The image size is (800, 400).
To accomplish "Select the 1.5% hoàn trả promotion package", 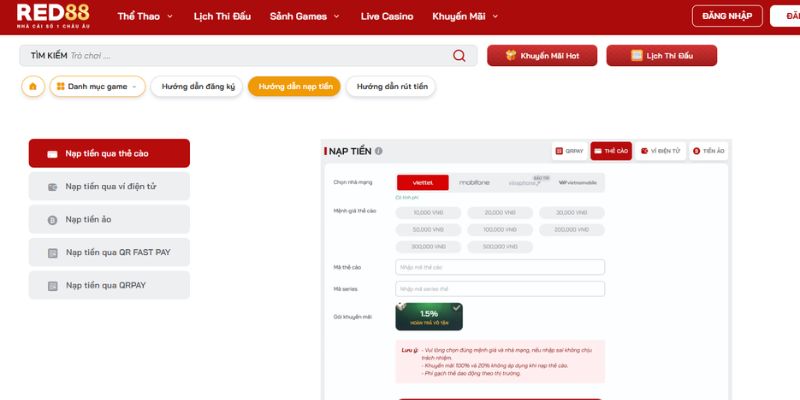I will pyautogui.click(x=429, y=317).
